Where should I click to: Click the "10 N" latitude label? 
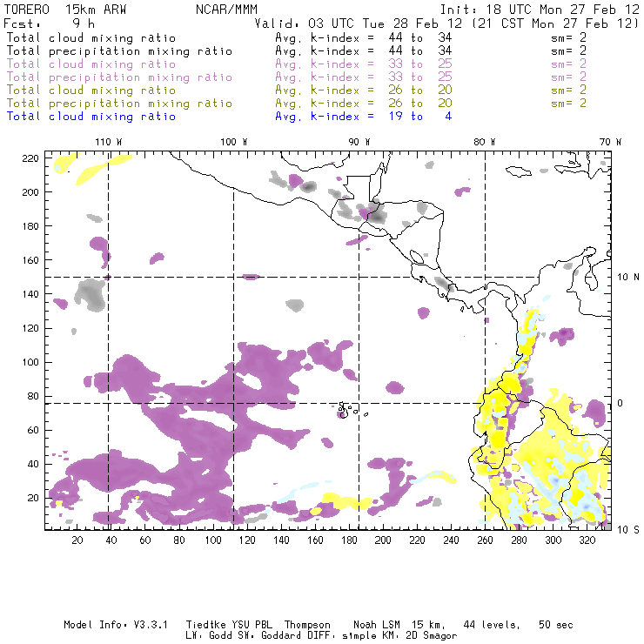click(628, 278)
